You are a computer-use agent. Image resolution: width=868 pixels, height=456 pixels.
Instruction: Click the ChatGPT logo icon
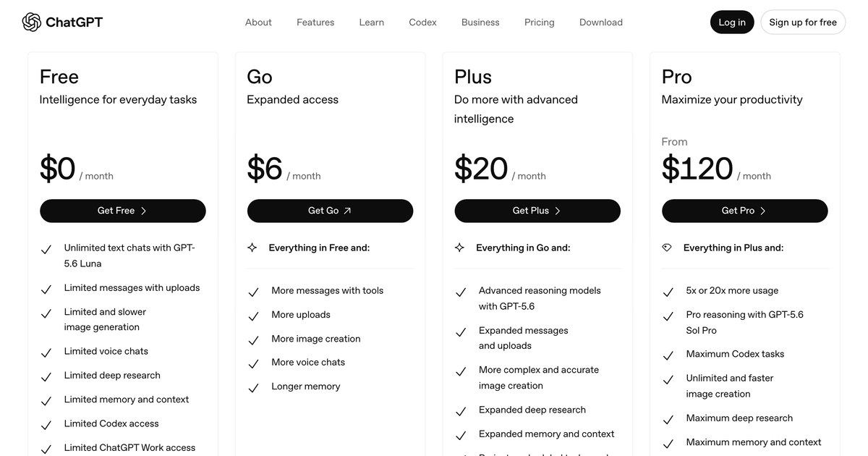click(32, 22)
